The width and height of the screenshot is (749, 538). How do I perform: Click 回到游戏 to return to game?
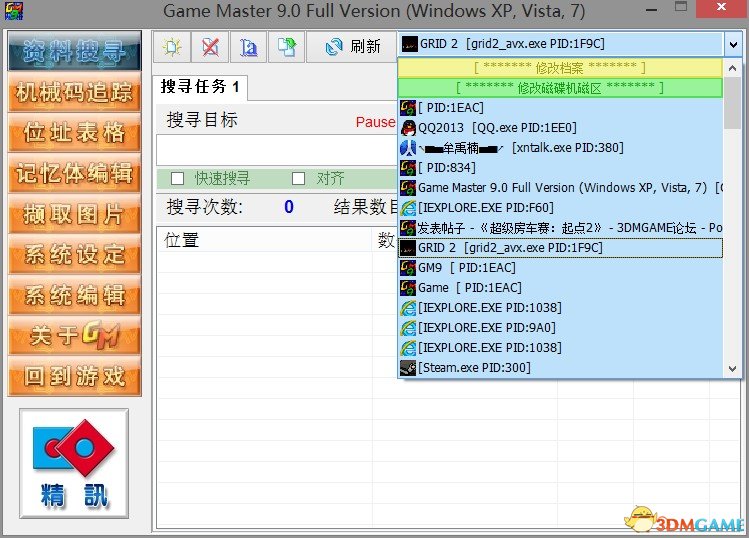click(75, 376)
